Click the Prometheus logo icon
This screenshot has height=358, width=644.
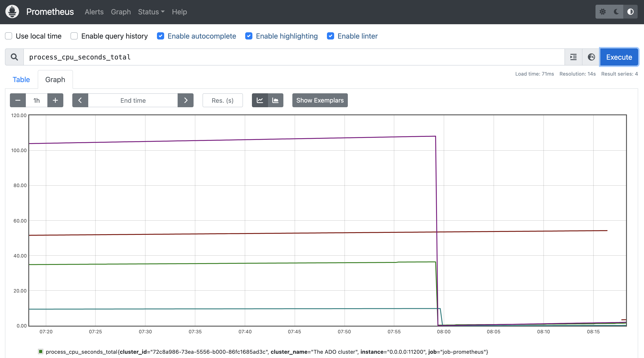12,12
